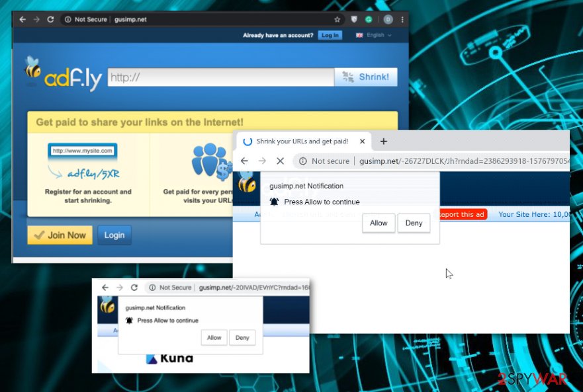Click the Your Site Here link
583x392 pixels.
tap(533, 214)
